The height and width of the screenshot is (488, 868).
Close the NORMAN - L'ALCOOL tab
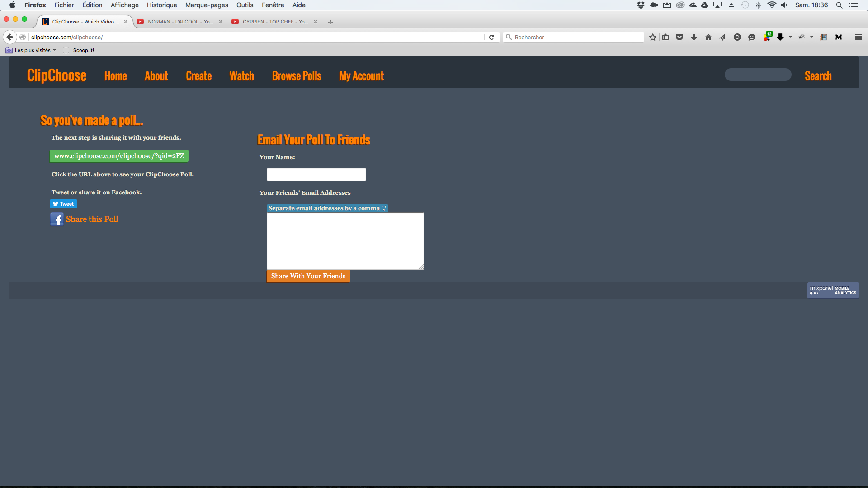tap(221, 22)
